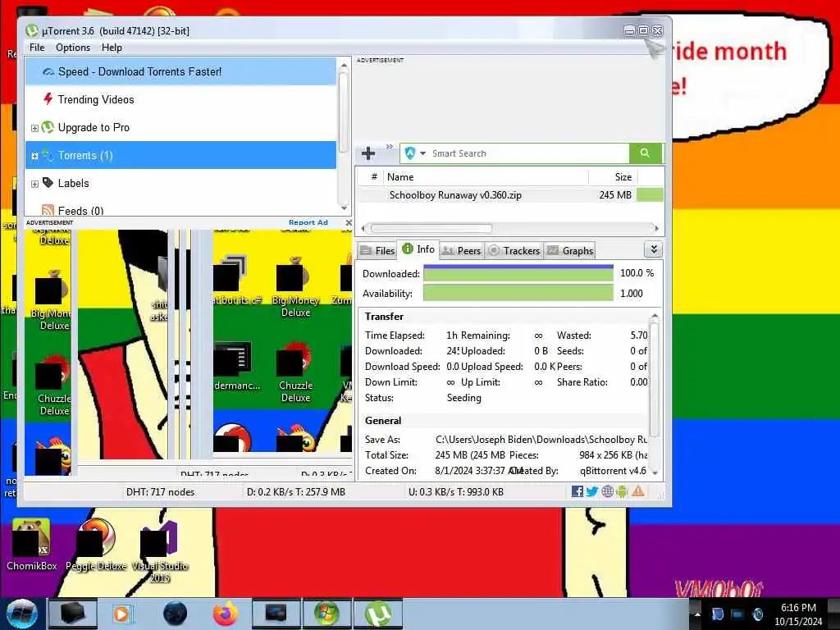Click the sidebar scroll down arrow
840x630 pixels.
point(344,208)
